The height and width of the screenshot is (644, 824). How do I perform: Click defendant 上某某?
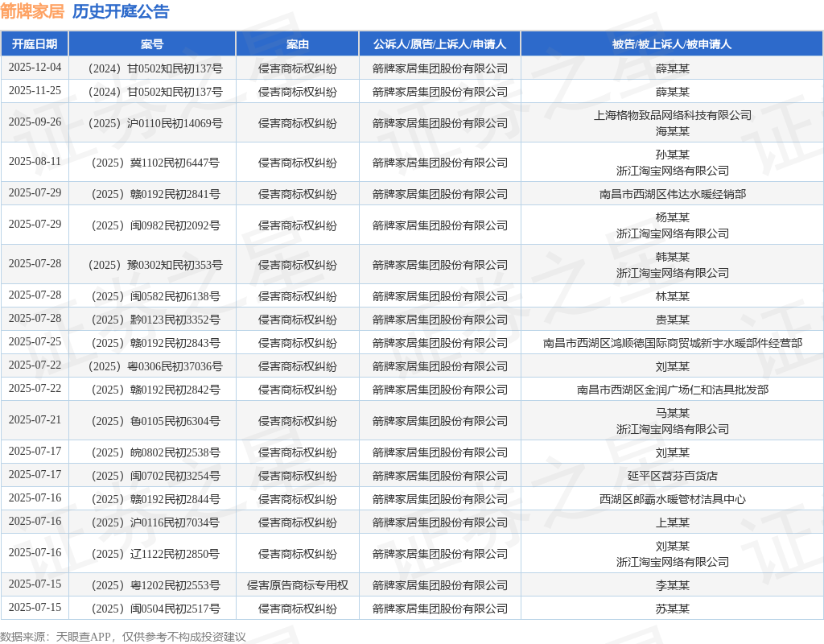pyautogui.click(x=672, y=522)
